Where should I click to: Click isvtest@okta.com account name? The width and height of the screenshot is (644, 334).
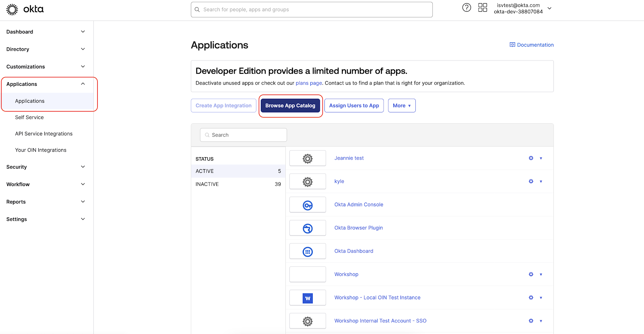518,5
